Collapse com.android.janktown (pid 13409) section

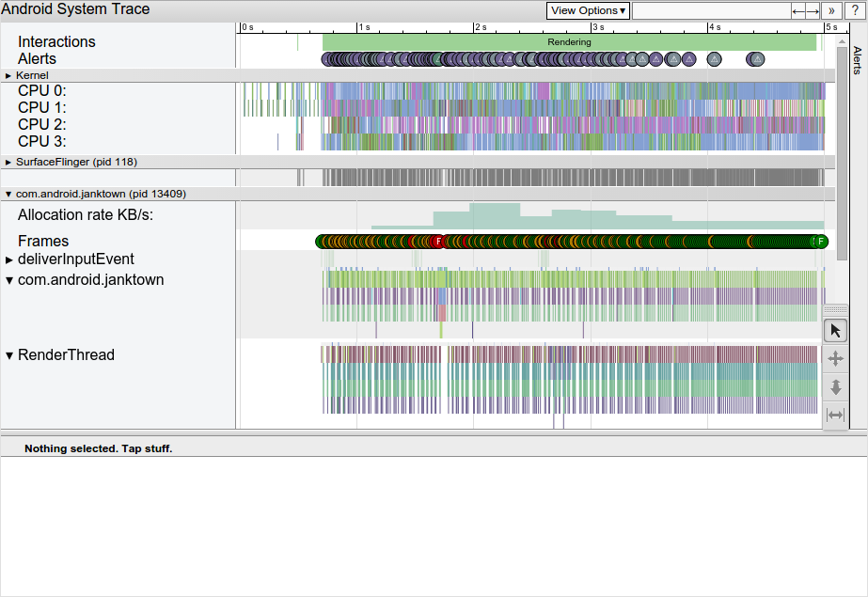click(8, 195)
